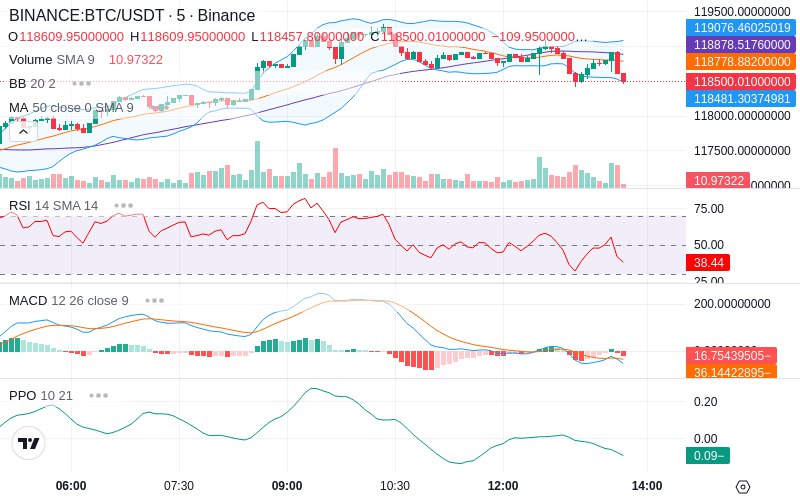Click the RSI 50.00 axis level
The image size is (800, 500).
pyautogui.click(x=709, y=244)
